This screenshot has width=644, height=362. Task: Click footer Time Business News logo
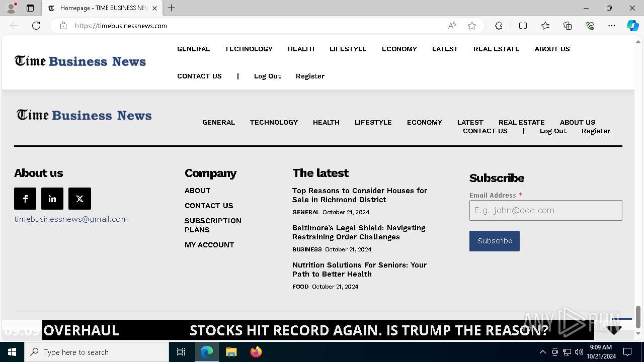click(84, 115)
